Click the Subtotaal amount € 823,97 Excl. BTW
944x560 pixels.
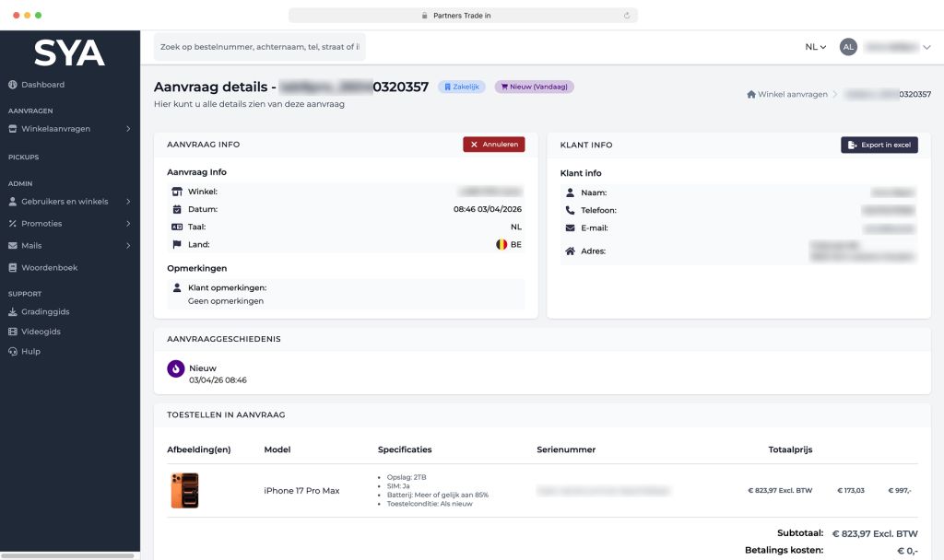875,533
